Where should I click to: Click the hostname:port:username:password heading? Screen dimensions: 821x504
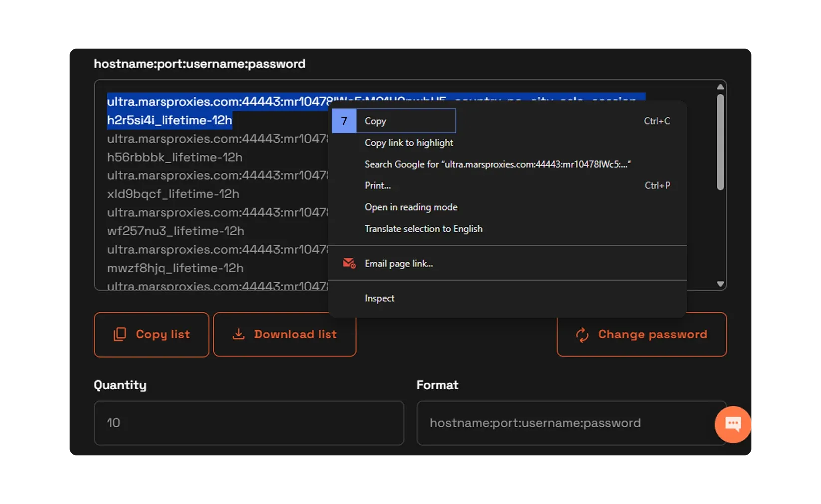(x=199, y=64)
